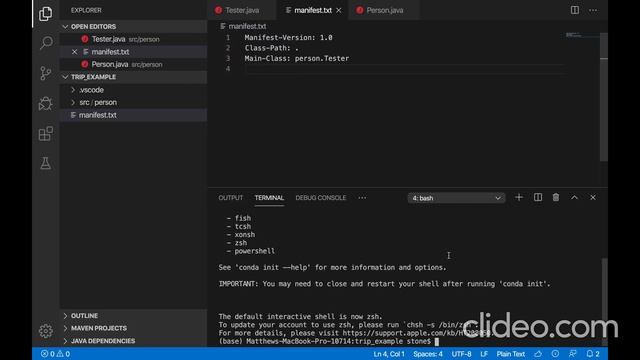Click the terminal prompt input line

tap(329, 341)
